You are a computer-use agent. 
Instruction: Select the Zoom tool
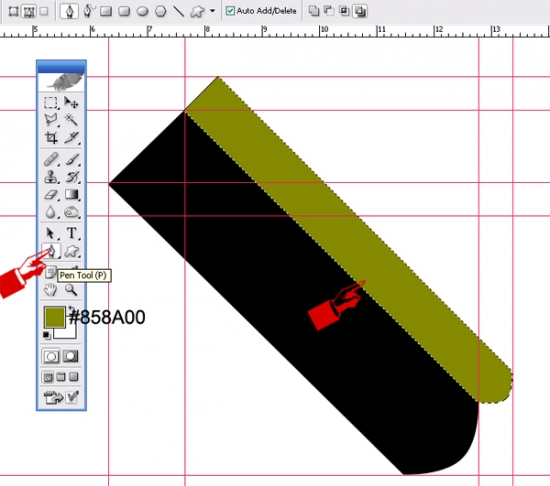71,290
